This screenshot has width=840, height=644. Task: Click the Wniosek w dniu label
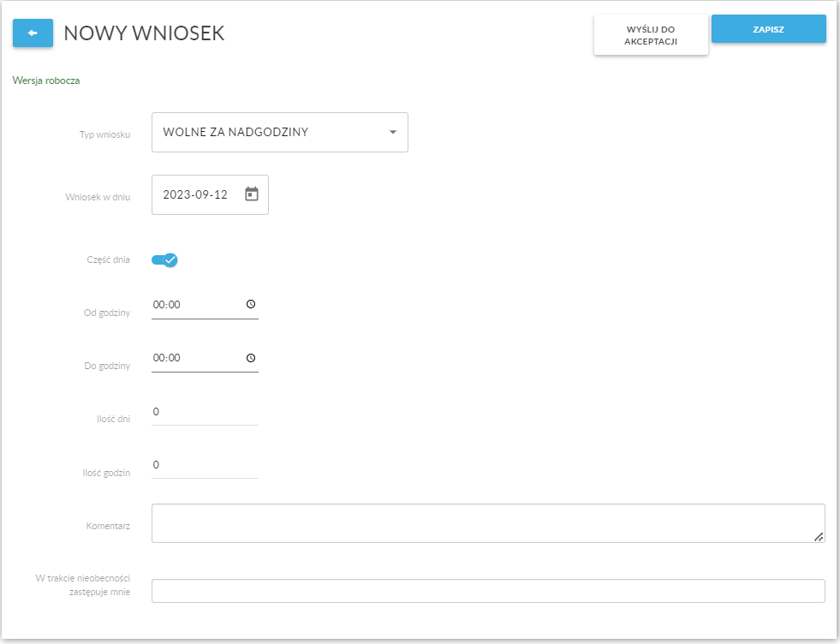pos(98,197)
